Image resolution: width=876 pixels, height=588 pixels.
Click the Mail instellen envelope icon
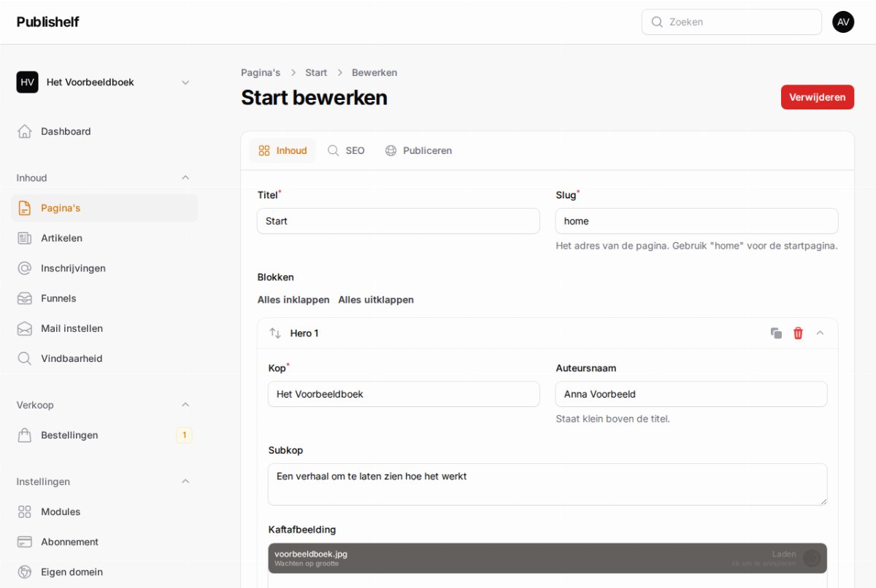pyautogui.click(x=25, y=328)
